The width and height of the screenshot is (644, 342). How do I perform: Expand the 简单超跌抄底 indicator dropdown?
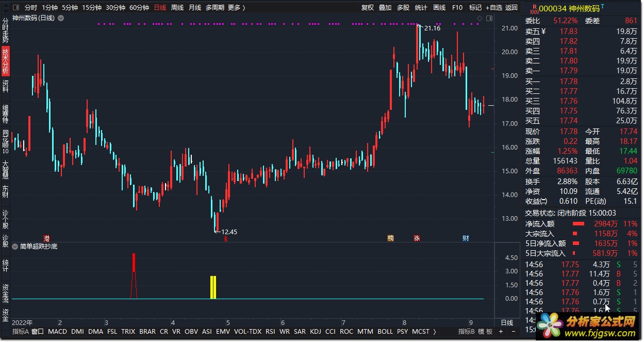[15, 247]
